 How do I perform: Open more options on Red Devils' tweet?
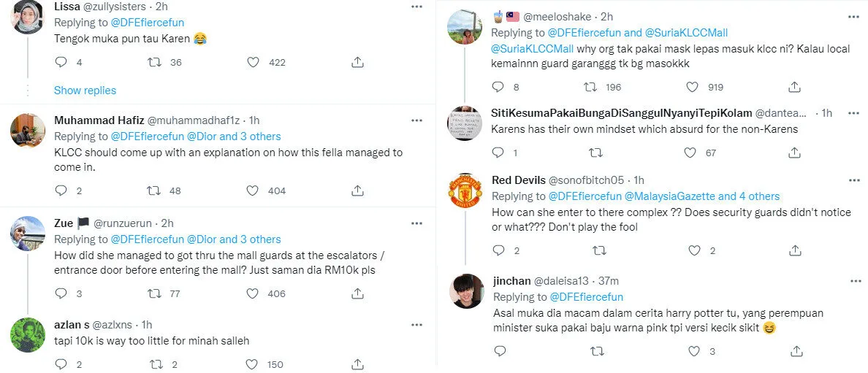click(853, 180)
